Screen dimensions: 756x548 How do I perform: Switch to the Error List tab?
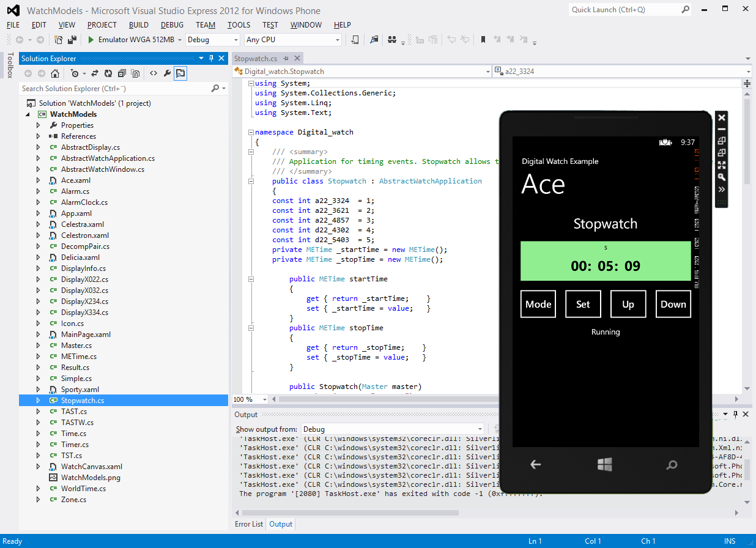tap(248, 524)
